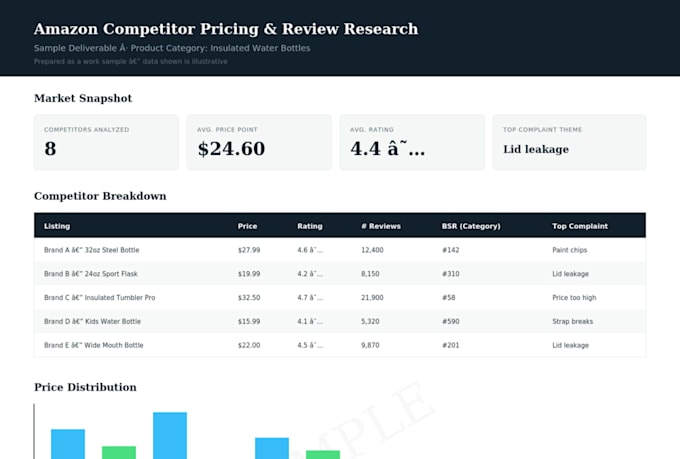680x459 pixels.
Task: Click the 12,400 reviews cell
Action: click(372, 250)
